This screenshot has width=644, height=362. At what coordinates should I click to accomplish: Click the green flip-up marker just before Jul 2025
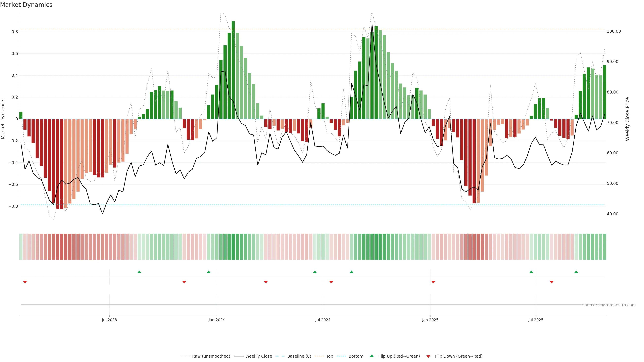tap(531, 272)
